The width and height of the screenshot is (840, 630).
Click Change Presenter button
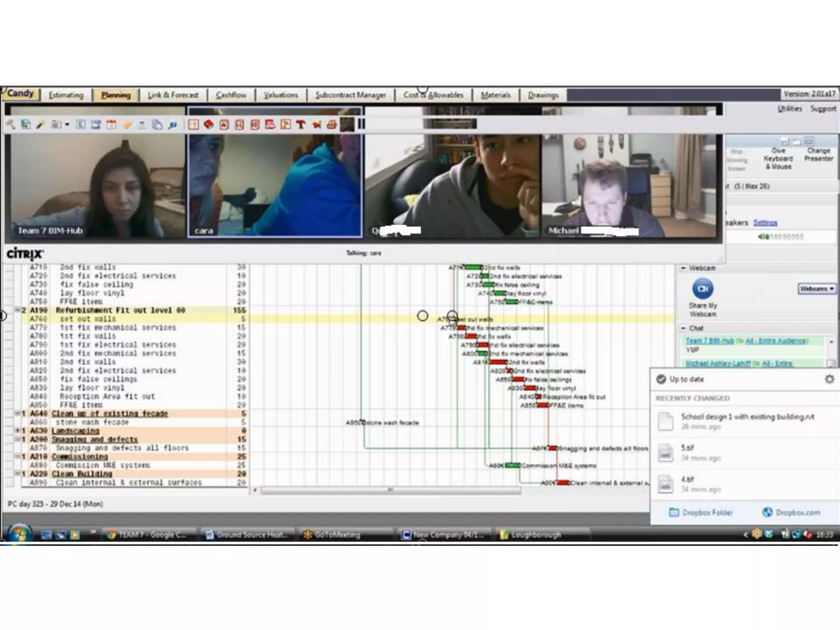(x=818, y=155)
